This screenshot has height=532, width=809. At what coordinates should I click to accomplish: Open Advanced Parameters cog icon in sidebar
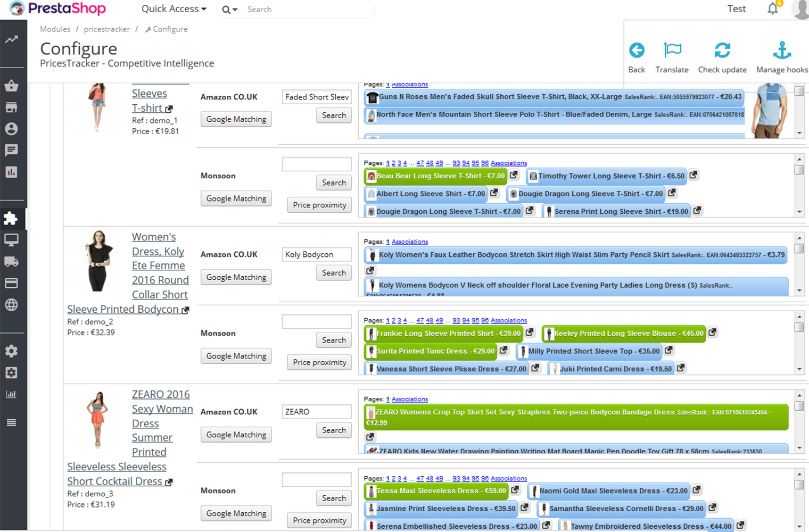[x=11, y=373]
